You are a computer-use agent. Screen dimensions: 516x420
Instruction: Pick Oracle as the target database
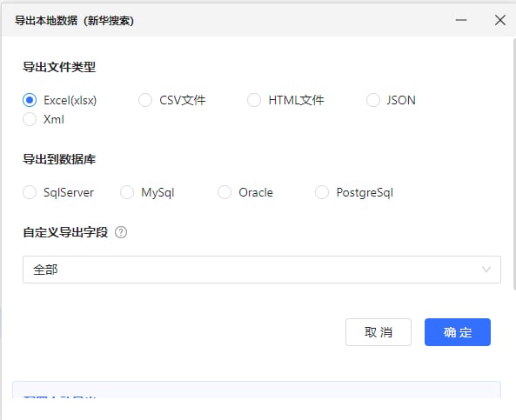(x=224, y=192)
